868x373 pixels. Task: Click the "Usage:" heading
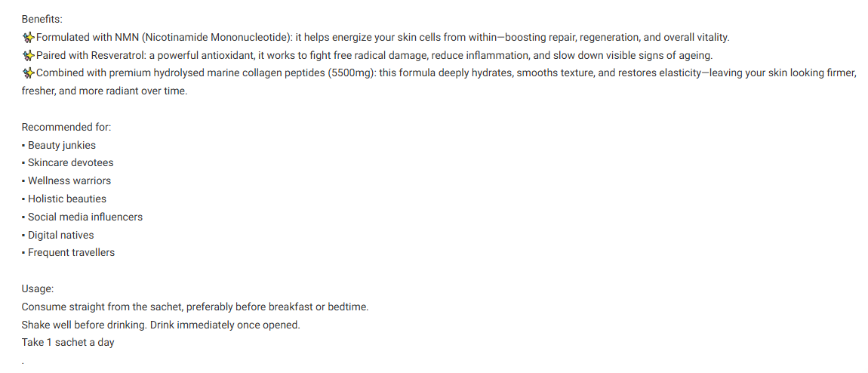[x=38, y=289]
